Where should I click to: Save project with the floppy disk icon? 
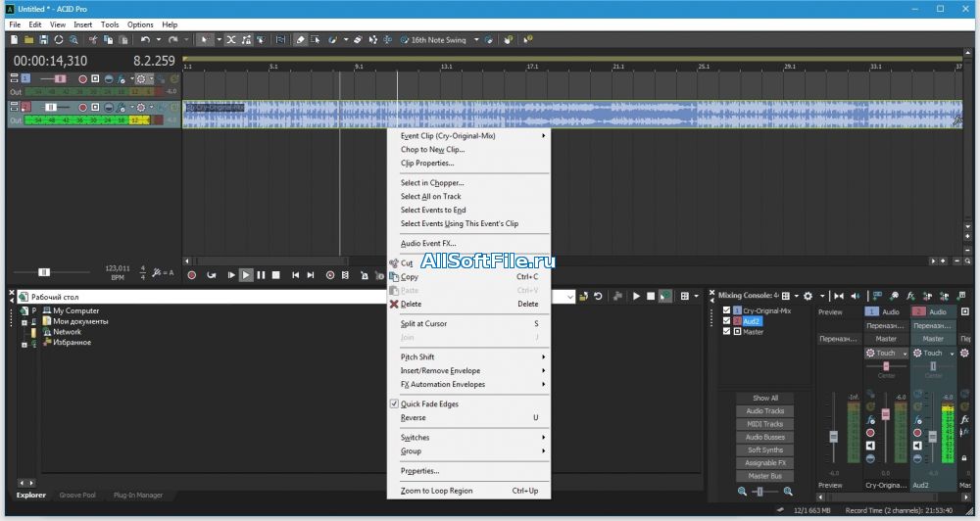(43, 39)
